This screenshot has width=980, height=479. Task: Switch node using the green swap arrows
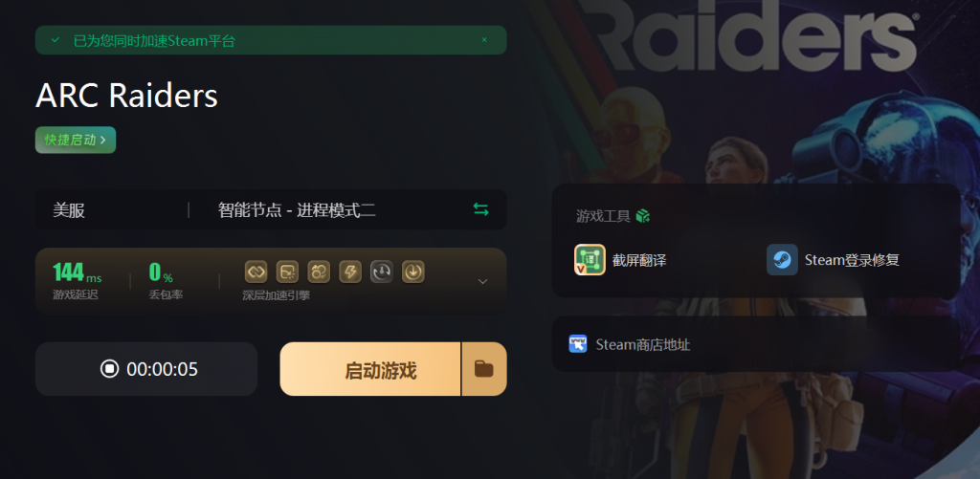point(480,209)
